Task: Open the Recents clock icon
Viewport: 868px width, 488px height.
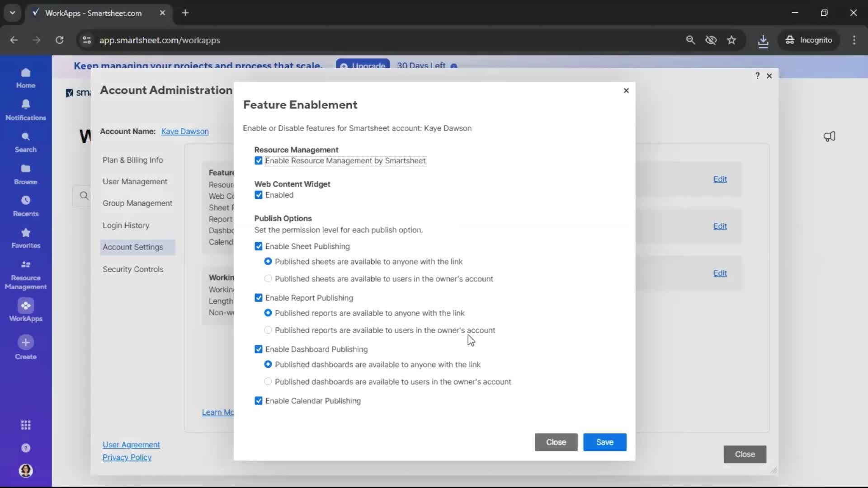Action: click(x=26, y=201)
